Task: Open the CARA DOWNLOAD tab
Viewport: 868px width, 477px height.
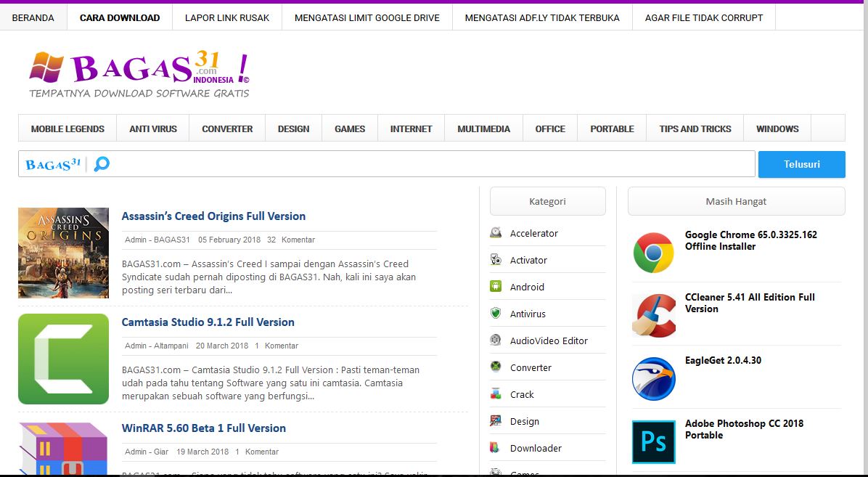Action: pyautogui.click(x=120, y=17)
